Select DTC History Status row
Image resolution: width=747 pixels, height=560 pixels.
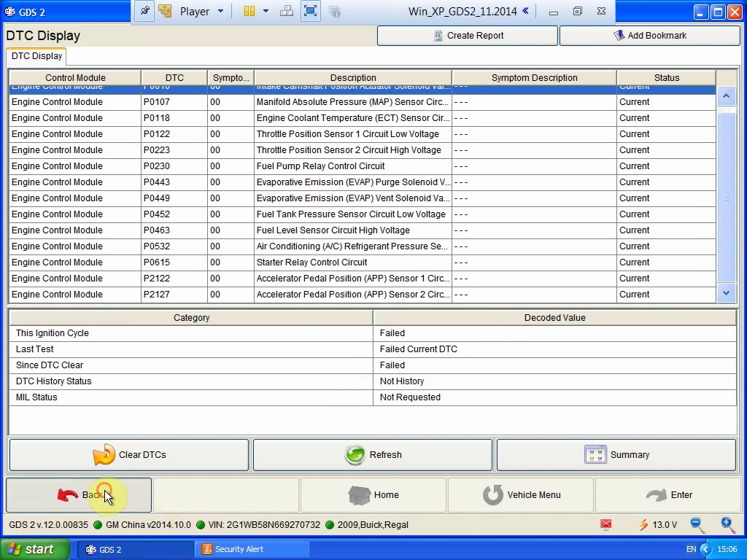point(373,381)
